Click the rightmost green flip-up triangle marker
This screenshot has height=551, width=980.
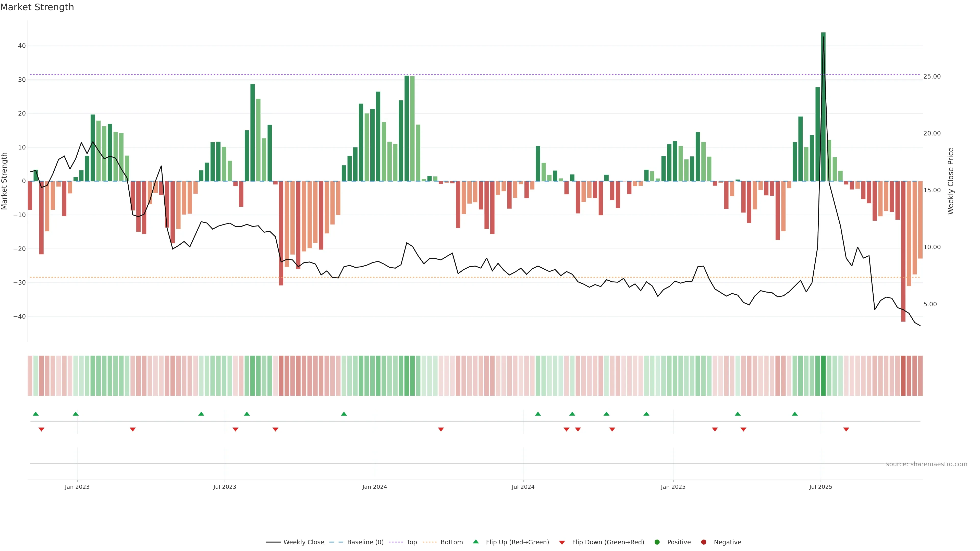click(x=795, y=414)
